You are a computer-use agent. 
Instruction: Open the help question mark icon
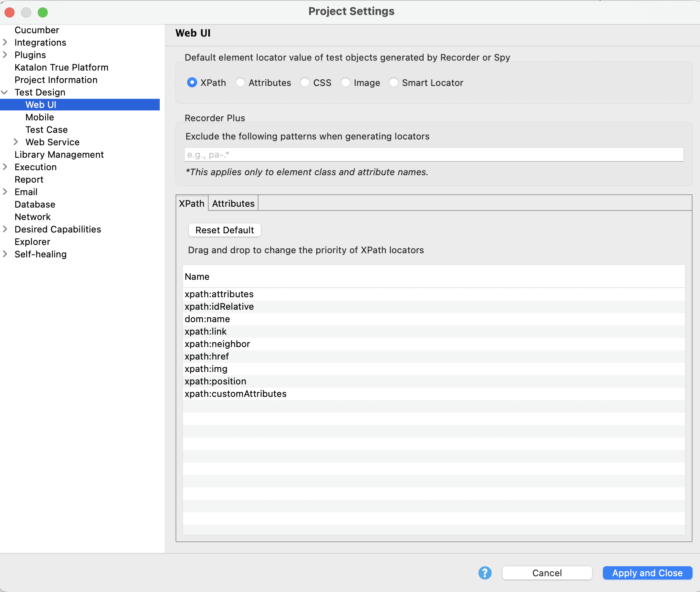click(485, 573)
